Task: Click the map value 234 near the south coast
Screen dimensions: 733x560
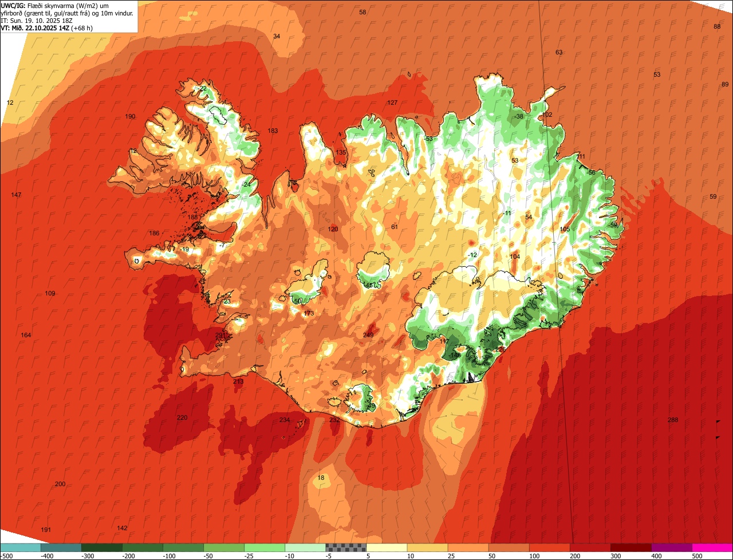Action: (x=285, y=420)
